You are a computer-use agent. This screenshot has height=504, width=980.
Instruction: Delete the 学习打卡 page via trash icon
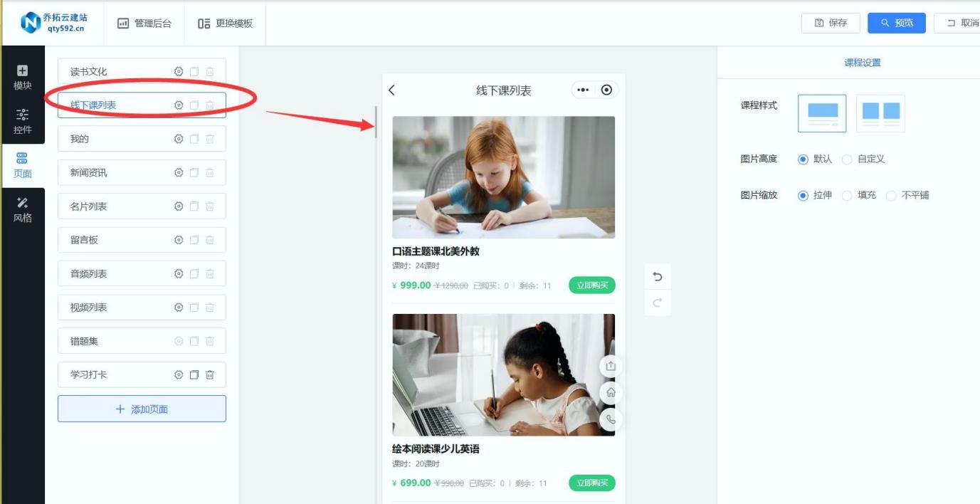click(x=210, y=374)
